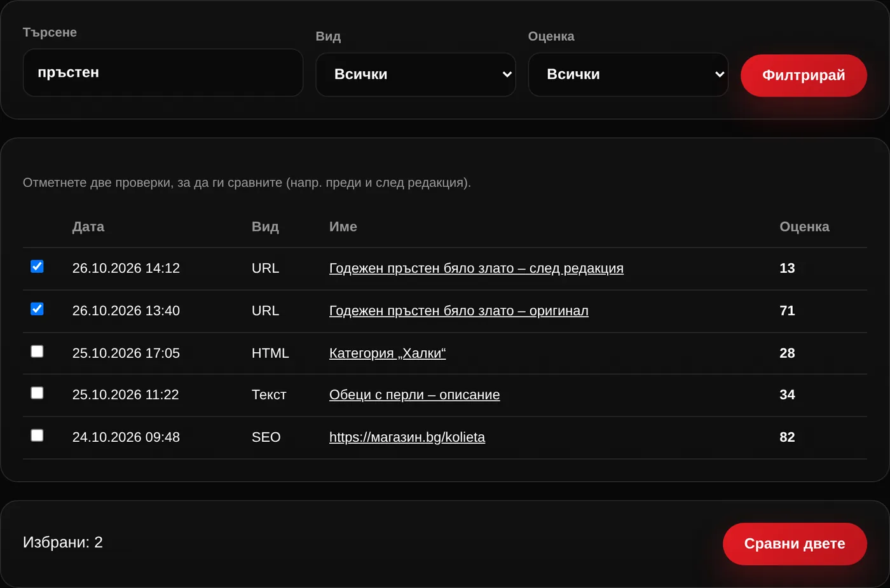Open the Оценка dropdown filter
This screenshot has height=588, width=890.
[628, 74]
